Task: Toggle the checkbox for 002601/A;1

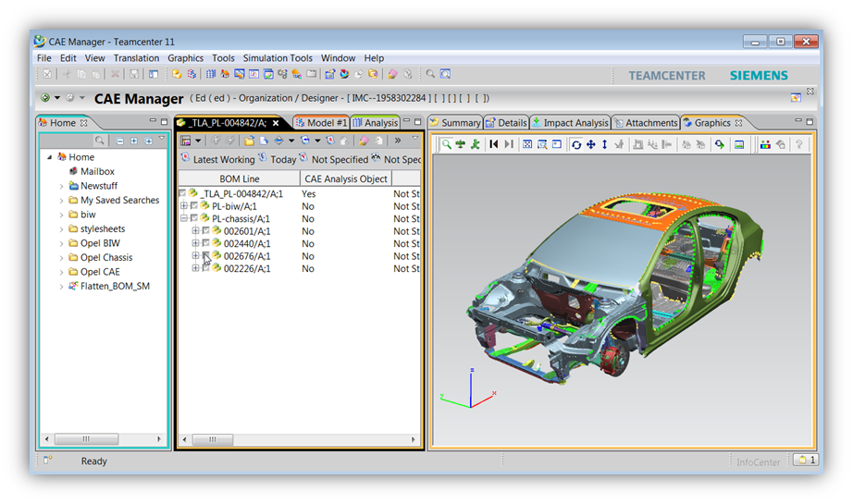Action: click(205, 231)
